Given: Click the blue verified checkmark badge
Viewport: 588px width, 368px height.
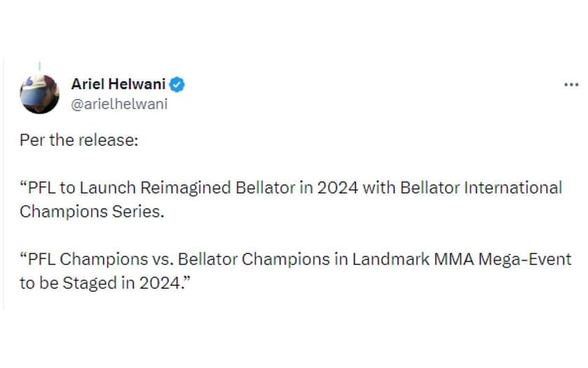Looking at the screenshot, I should (x=177, y=85).
